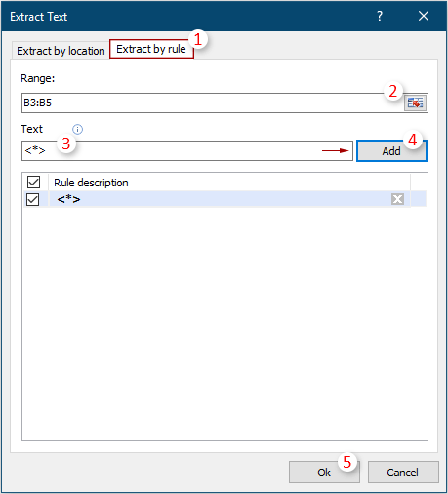Click the Text label
Viewport: 448px width, 494px height.
(32, 129)
